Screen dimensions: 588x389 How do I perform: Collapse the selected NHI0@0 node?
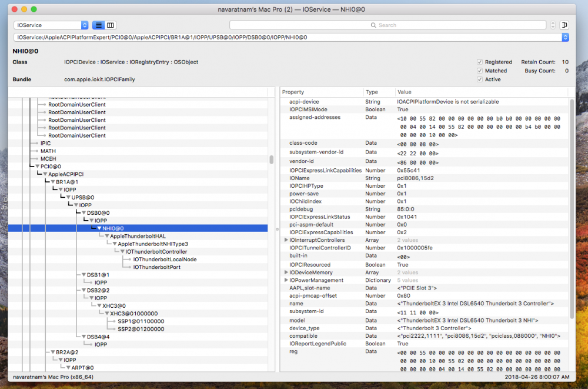click(x=99, y=228)
